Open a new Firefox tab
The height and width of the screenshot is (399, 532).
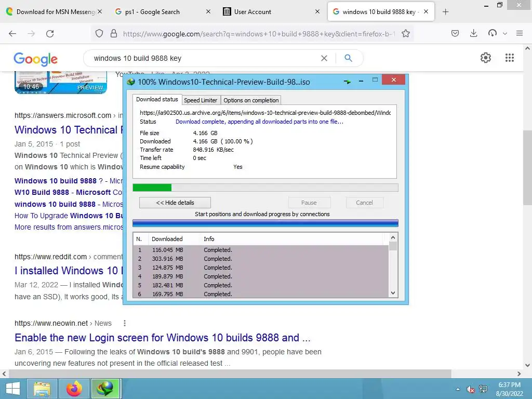(x=445, y=12)
